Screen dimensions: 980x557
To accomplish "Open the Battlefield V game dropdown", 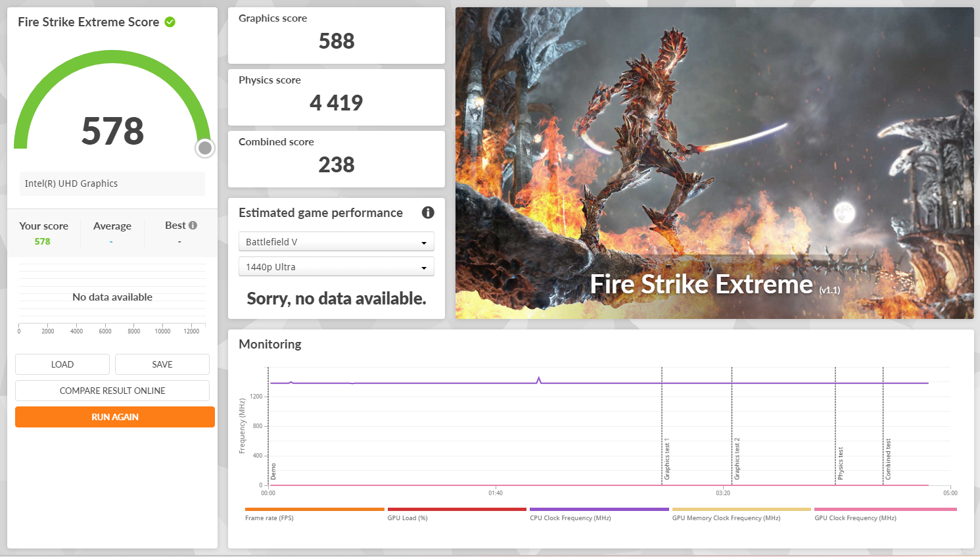I will (337, 242).
